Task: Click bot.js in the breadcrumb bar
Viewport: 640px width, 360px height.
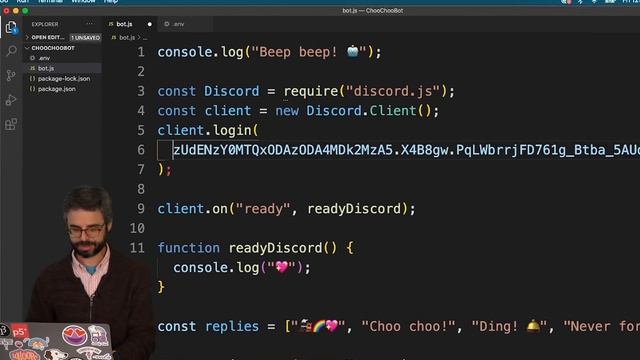Action: 127,38
